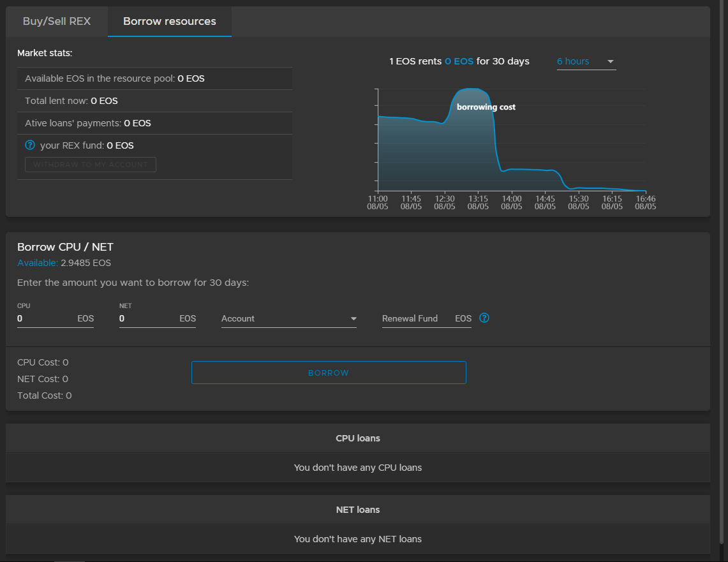Click the Renewal Fund help icon

[x=484, y=318]
